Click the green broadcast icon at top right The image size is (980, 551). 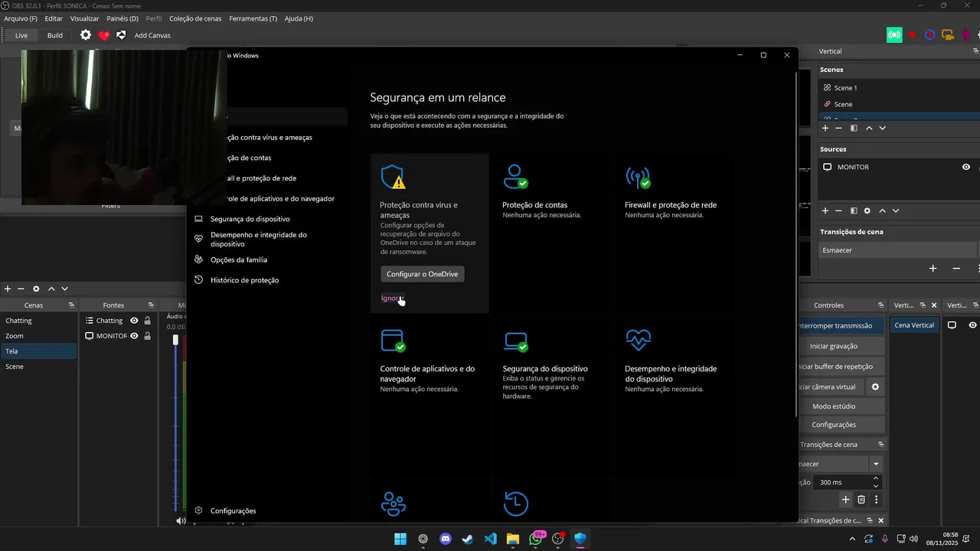click(x=894, y=35)
